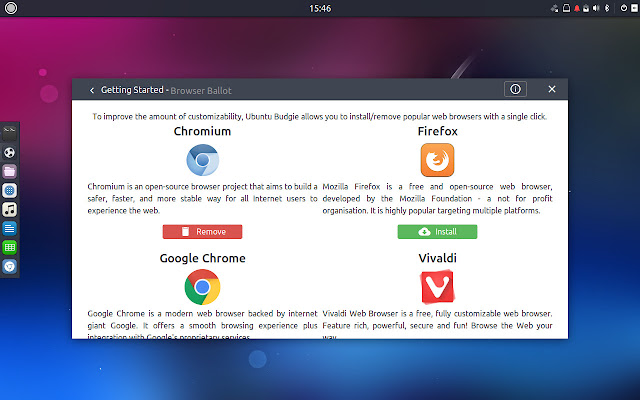Viewport: 640px width, 400px height.
Task: Click the Ubuntu Budgie intro sentence
Action: pos(320,117)
